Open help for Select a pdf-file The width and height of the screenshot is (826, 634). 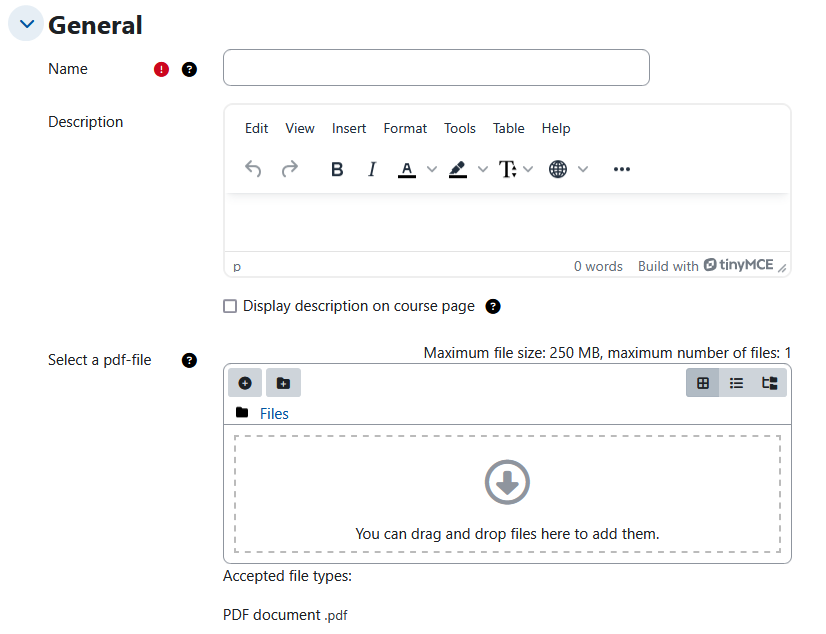coord(190,361)
